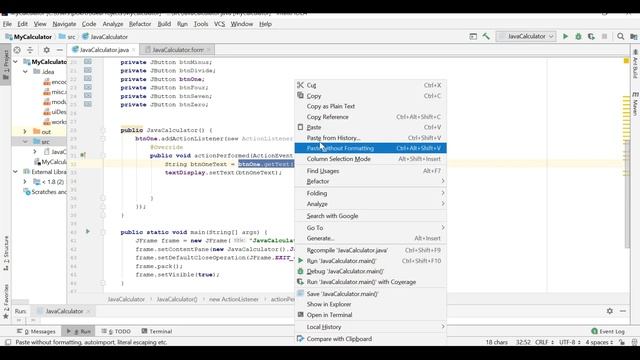Viewport: 640px width, 360px height.
Task: Select Paste without Formatting
Action: pos(371,148)
